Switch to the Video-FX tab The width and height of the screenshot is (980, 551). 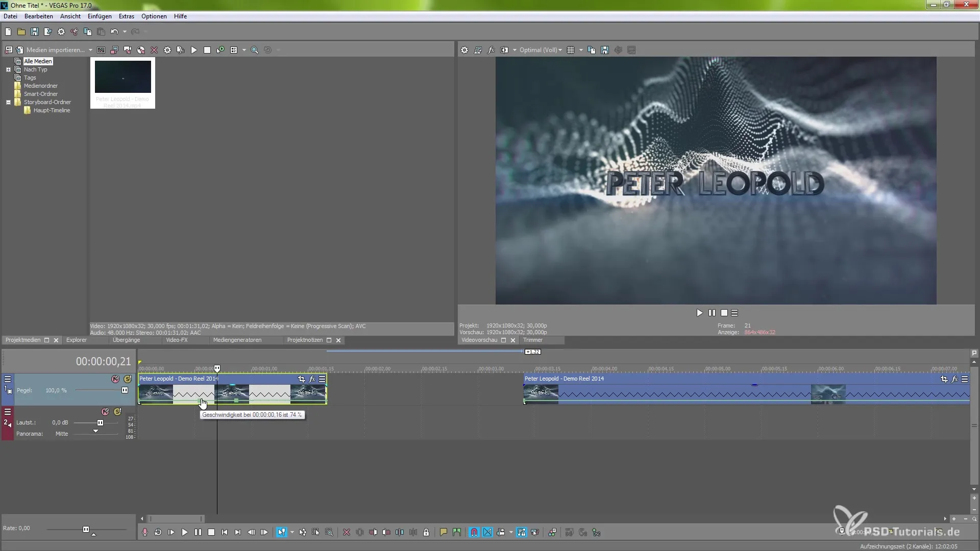177,340
